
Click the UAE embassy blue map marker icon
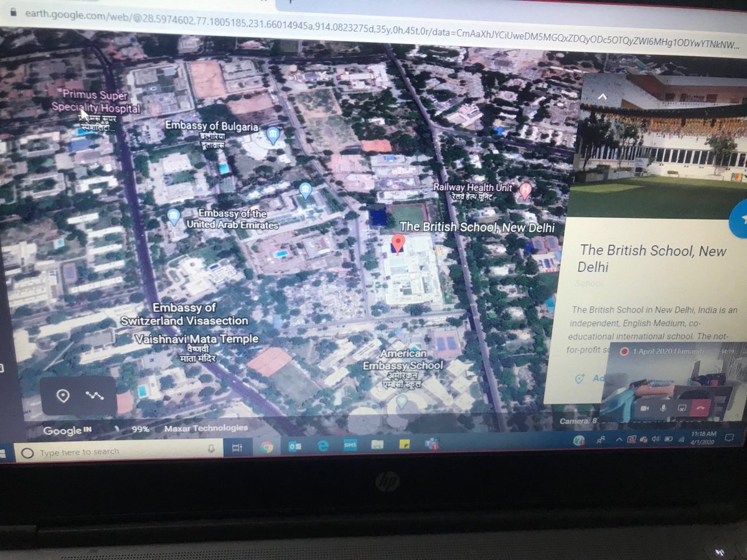[174, 217]
